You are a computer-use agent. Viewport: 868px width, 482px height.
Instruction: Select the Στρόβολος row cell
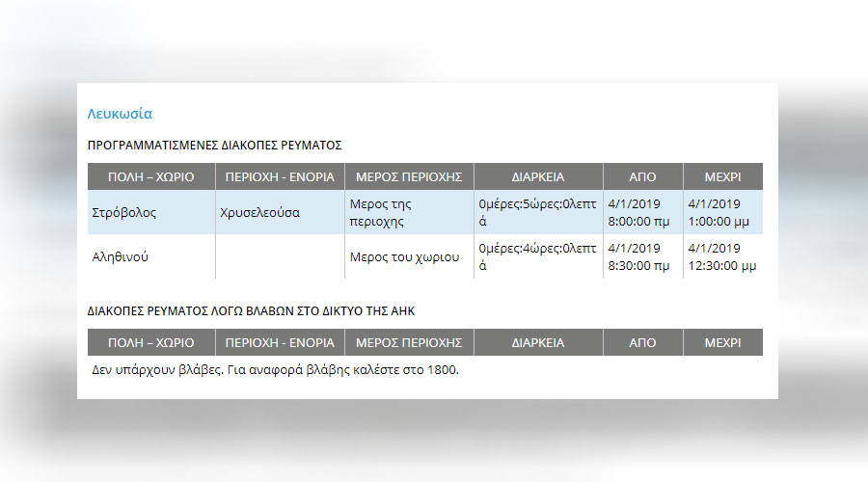tap(151, 212)
